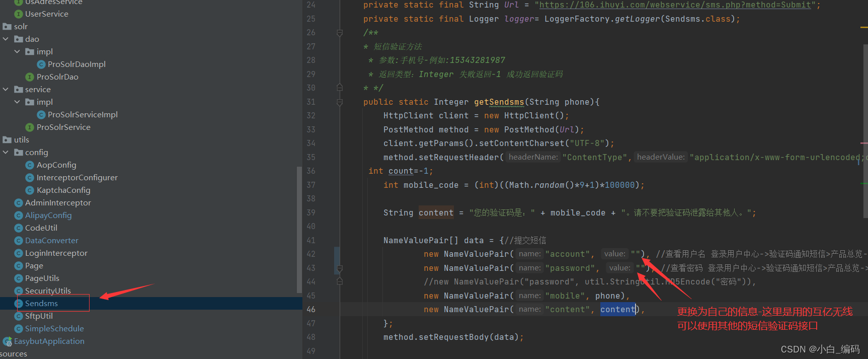This screenshot has width=868, height=359.
Task: Open ProSolrService interface
Action: coord(63,127)
